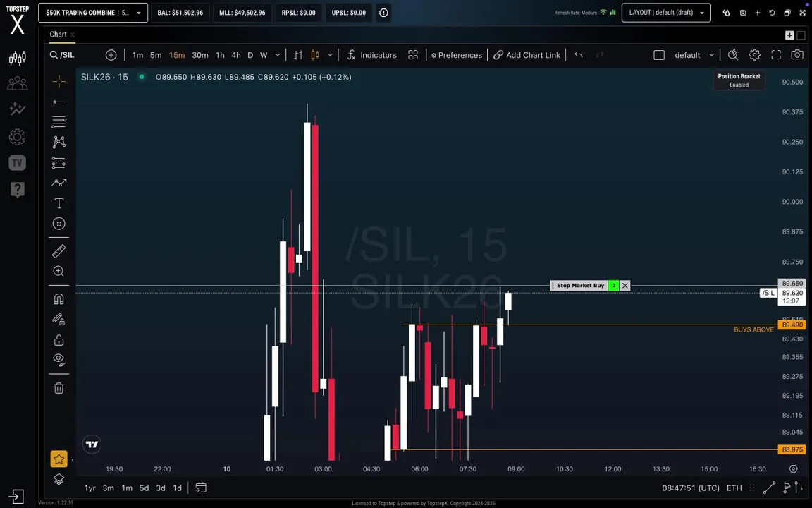Select the 5m timeframe

(156, 55)
